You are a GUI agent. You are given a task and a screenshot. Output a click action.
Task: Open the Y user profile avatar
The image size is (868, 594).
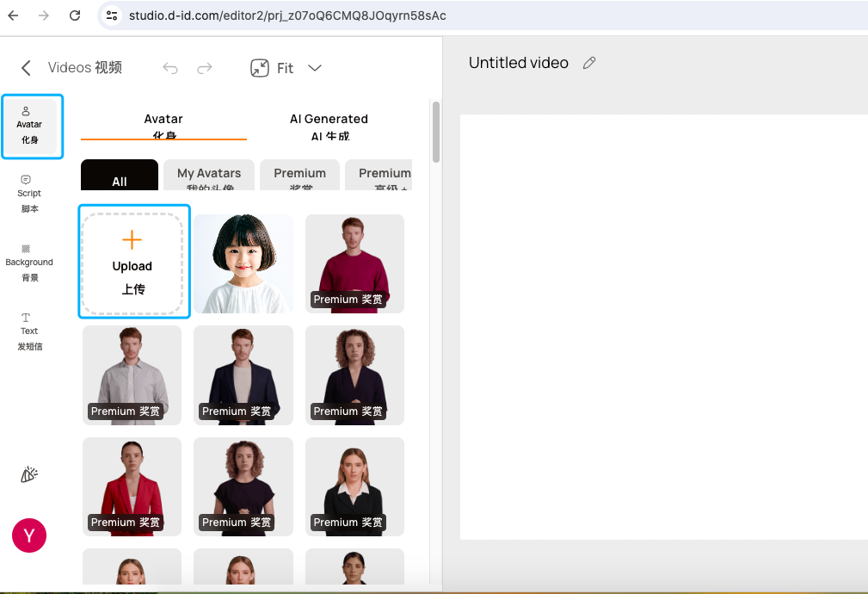click(29, 535)
